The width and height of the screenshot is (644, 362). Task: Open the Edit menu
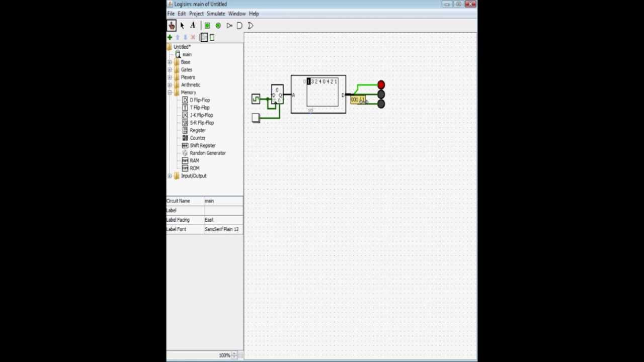point(182,14)
